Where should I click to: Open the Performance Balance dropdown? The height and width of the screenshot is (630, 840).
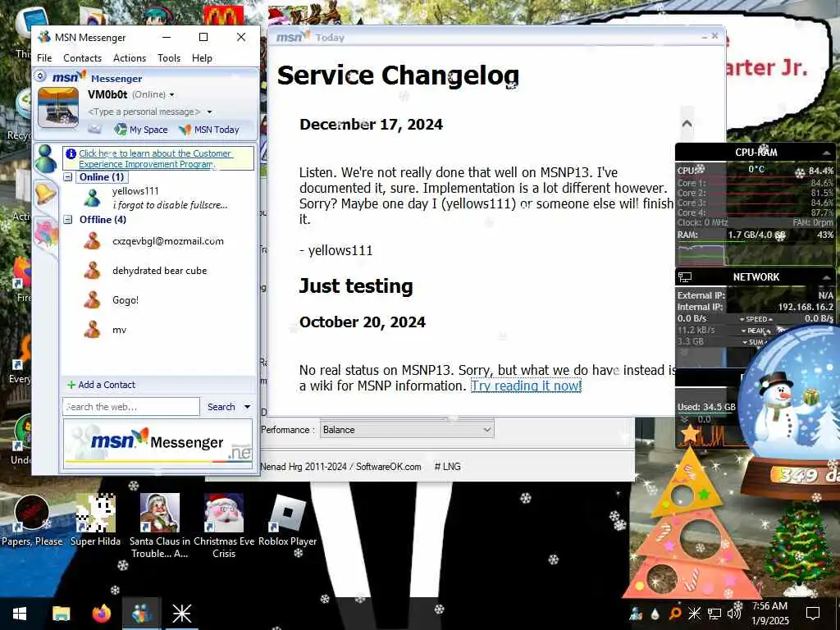[407, 430]
